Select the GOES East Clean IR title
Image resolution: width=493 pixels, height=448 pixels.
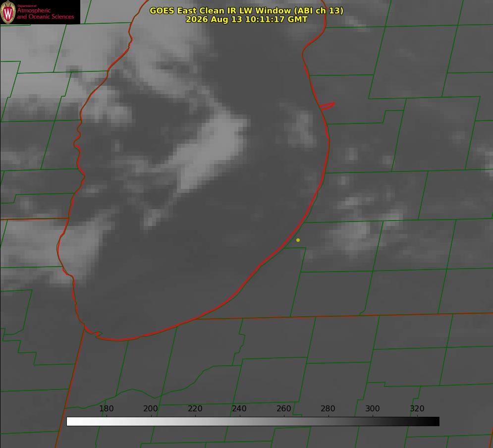247,10
